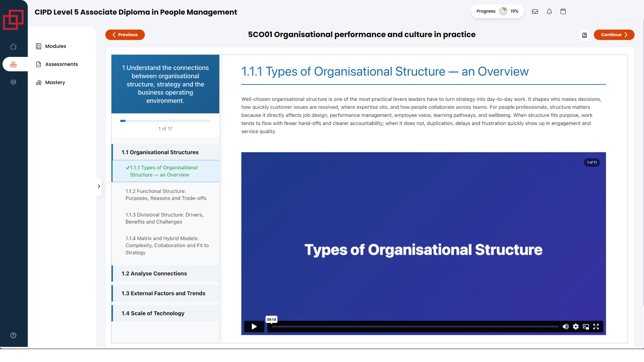Expand the 1.3 External Factors and Trends section
Viewport: 644px width, 362px height.
pyautogui.click(x=163, y=293)
